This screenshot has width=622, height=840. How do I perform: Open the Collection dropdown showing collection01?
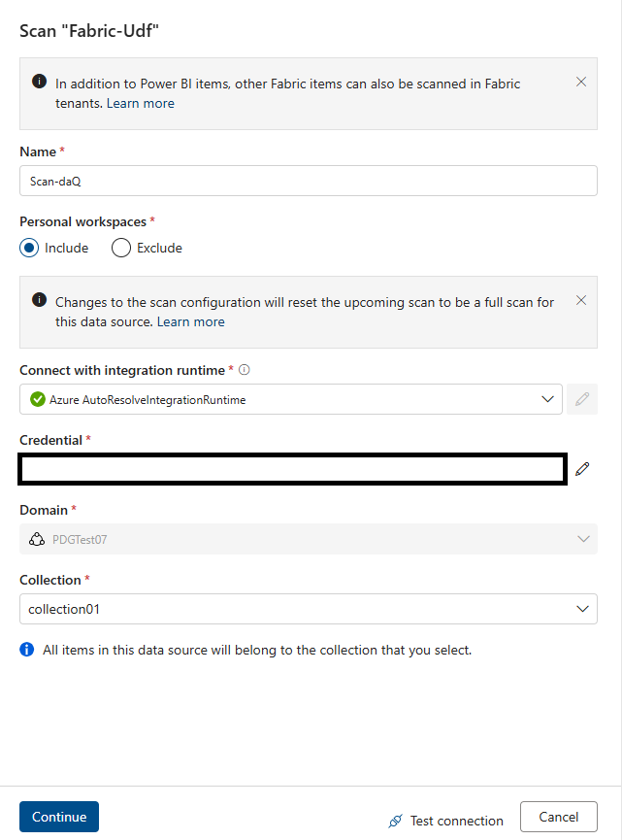[x=309, y=609]
